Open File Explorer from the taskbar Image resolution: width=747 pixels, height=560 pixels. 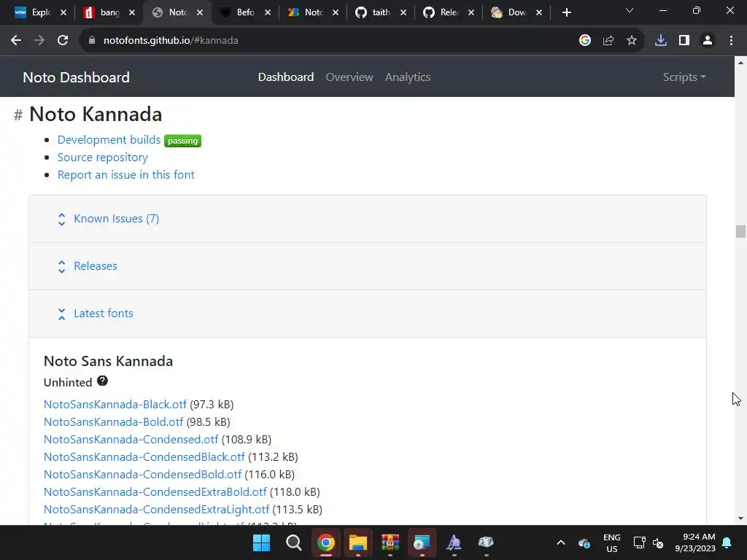(357, 542)
